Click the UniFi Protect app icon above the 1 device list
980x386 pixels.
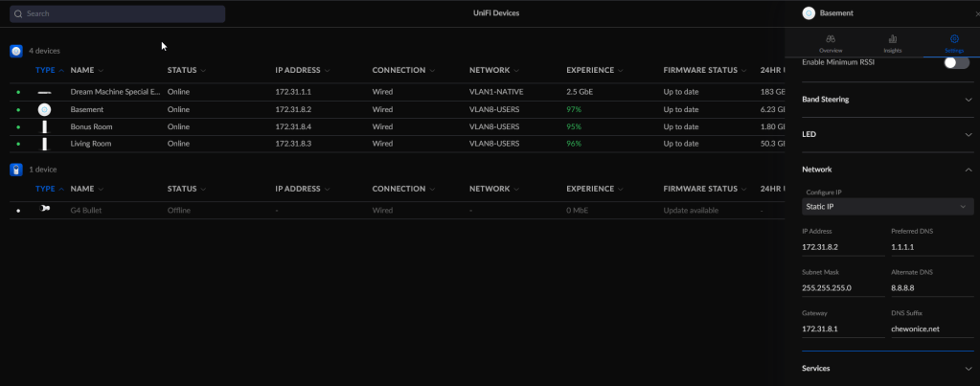16,170
